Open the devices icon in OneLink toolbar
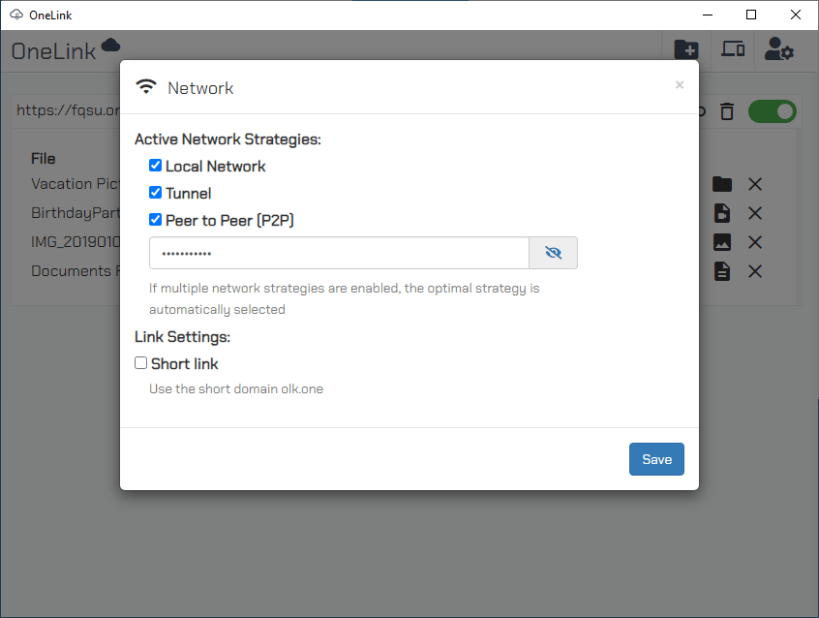 coord(733,49)
